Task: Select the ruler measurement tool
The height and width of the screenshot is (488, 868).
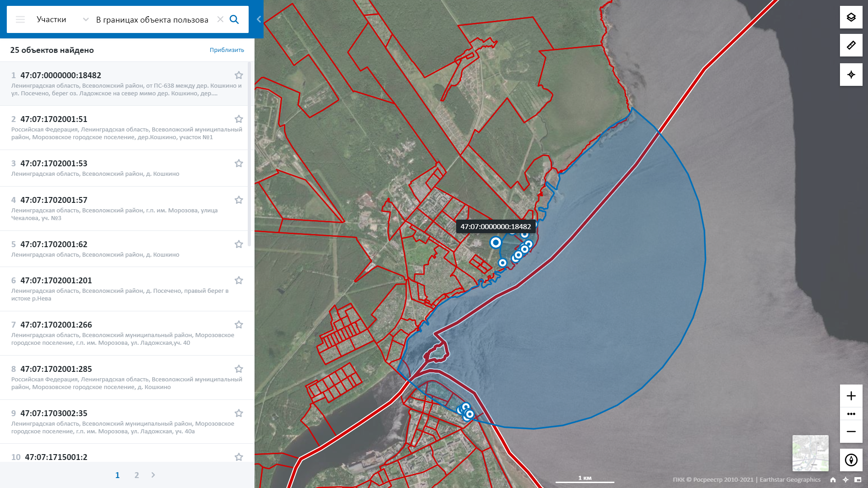Action: (851, 45)
